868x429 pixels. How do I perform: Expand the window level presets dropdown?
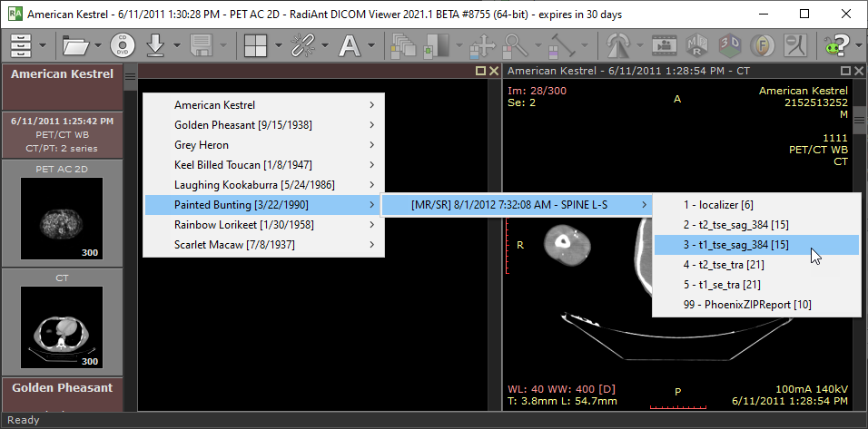459,45
